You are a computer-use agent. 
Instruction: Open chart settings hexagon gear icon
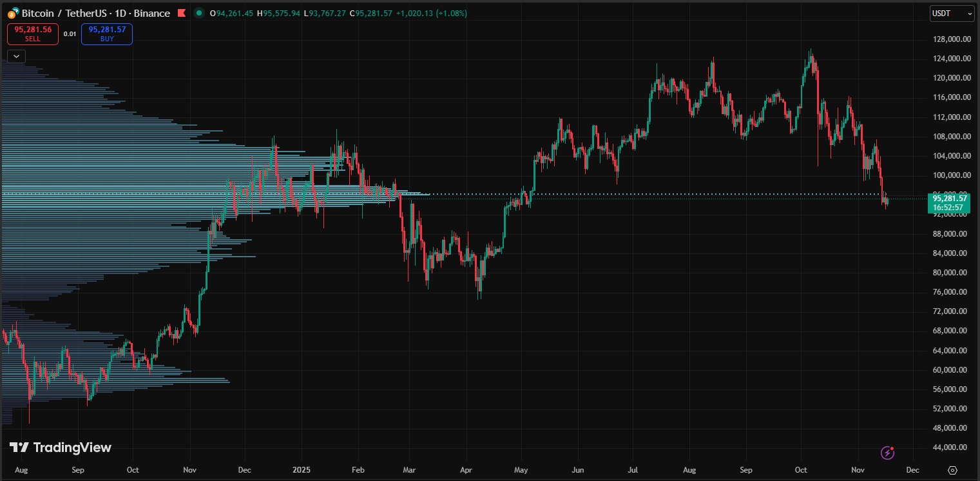(x=952, y=470)
